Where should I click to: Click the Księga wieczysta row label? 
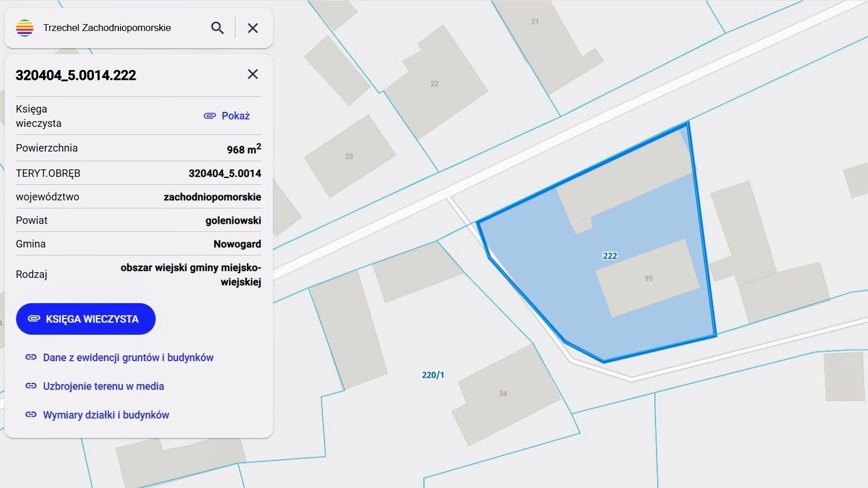click(38, 116)
